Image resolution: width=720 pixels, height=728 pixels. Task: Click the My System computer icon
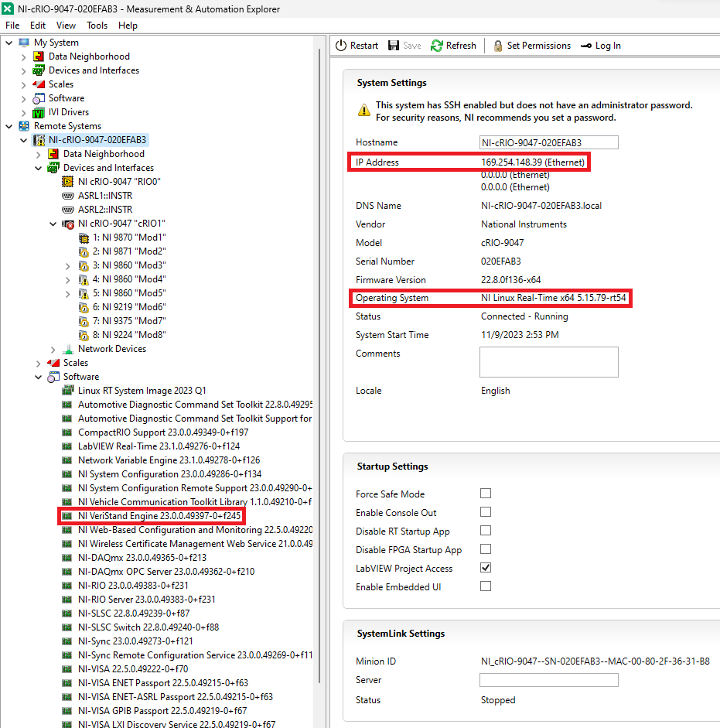pyautogui.click(x=24, y=43)
